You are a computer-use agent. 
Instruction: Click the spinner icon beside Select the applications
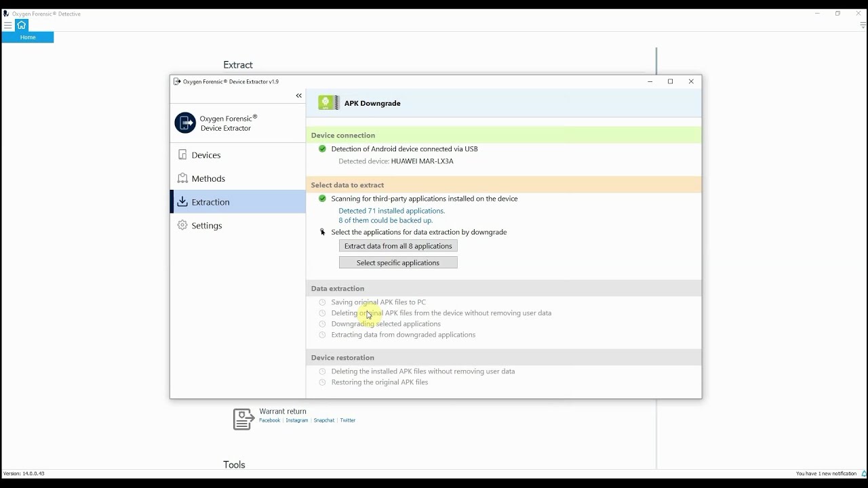click(322, 232)
